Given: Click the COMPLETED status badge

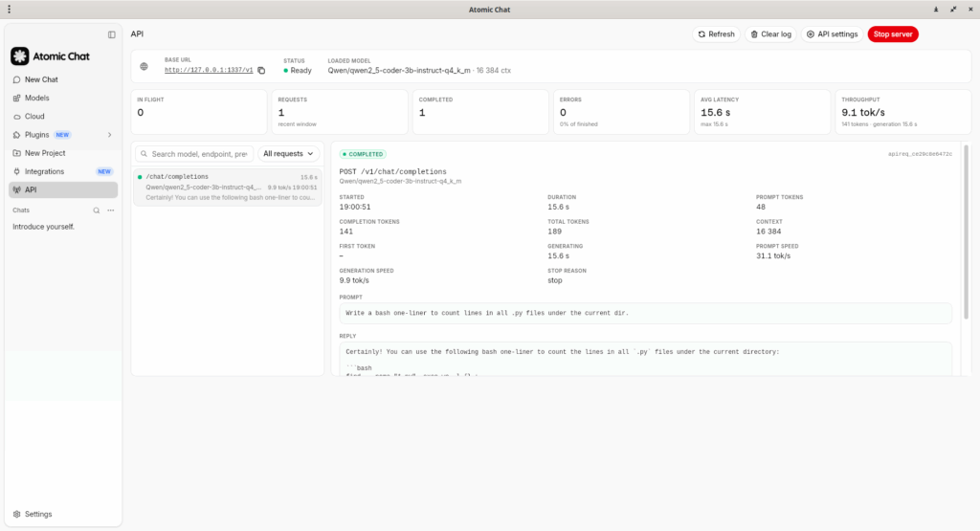Looking at the screenshot, I should (363, 154).
